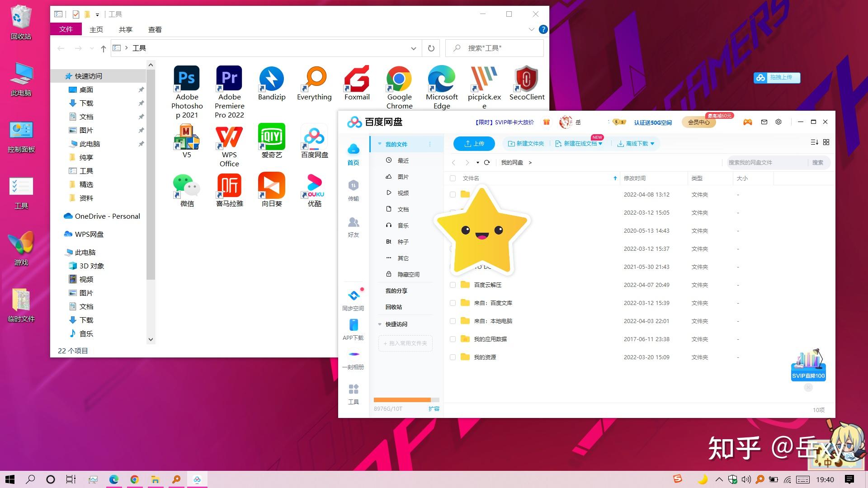Viewport: 868px width, 488px height.
Task: Select the Everything search shortcut
Action: click(314, 84)
